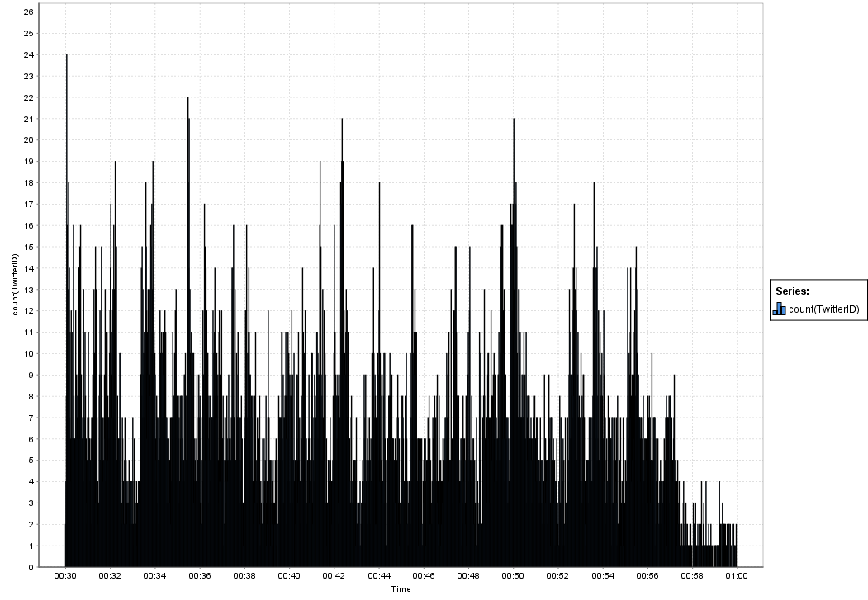The width and height of the screenshot is (868, 600).
Task: Click the 'Time' x-axis title
Action: point(401,589)
